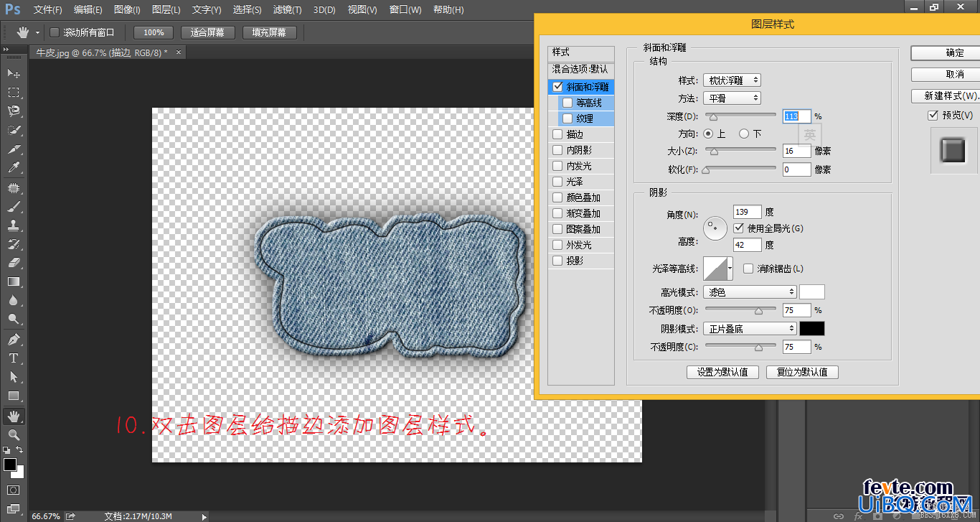The width and height of the screenshot is (980, 522).
Task: Open 滤镜 menu
Action: pos(288,10)
